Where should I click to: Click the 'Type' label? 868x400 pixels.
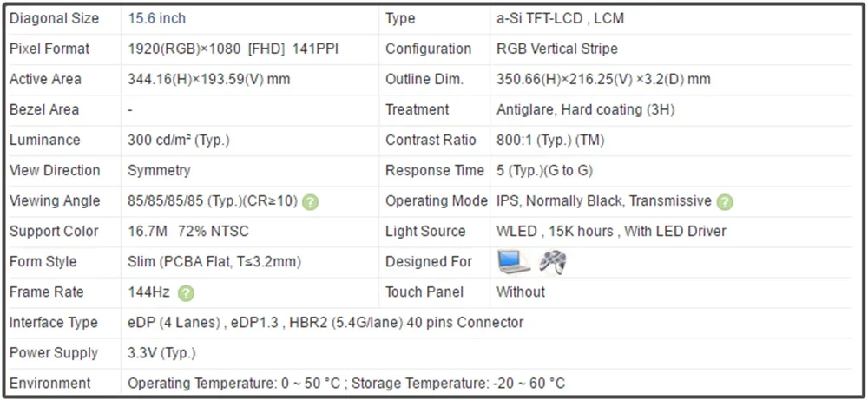click(400, 18)
